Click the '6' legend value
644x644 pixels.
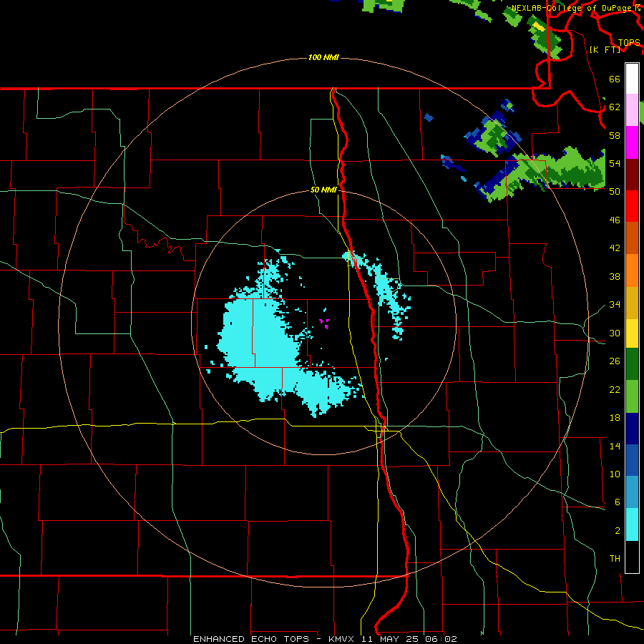coord(617,502)
